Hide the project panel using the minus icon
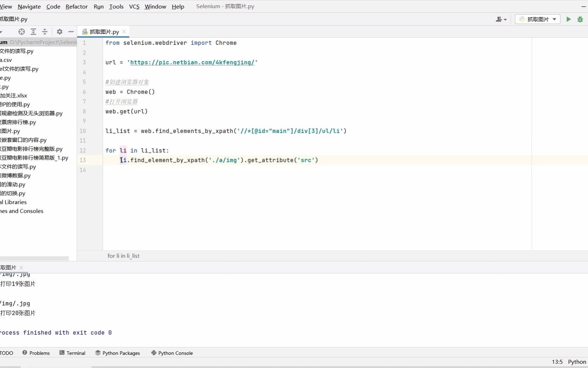The height and width of the screenshot is (368, 588). pos(71,32)
